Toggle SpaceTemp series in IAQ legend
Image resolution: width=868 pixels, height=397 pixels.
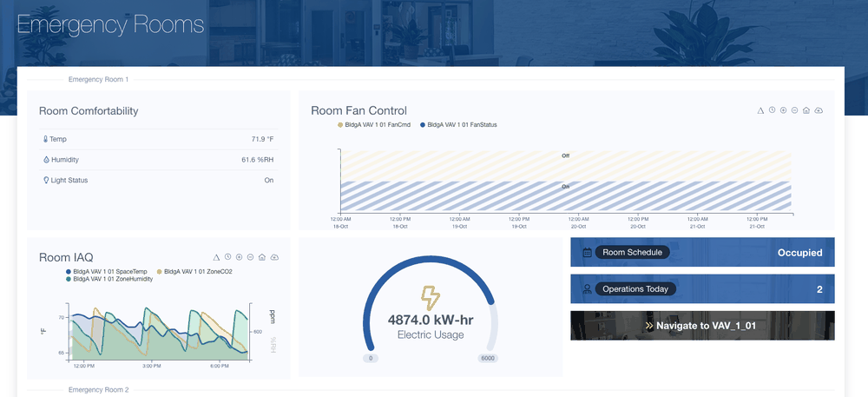(106, 272)
